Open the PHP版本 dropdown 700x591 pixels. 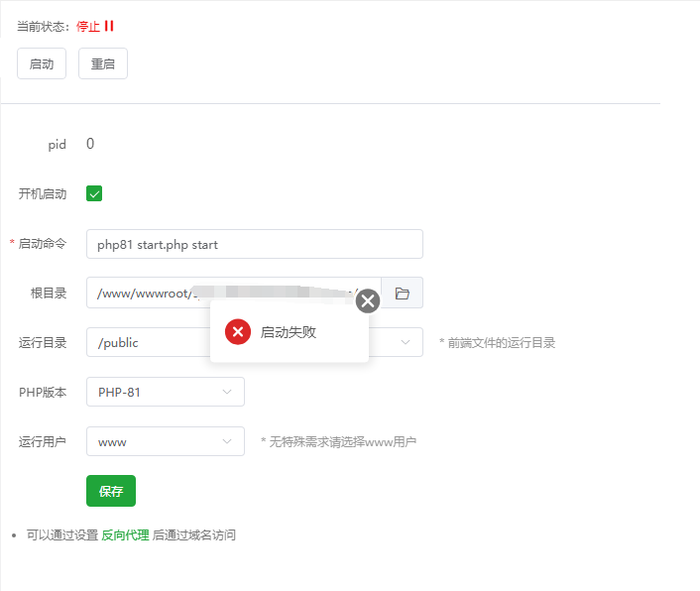coord(166,392)
